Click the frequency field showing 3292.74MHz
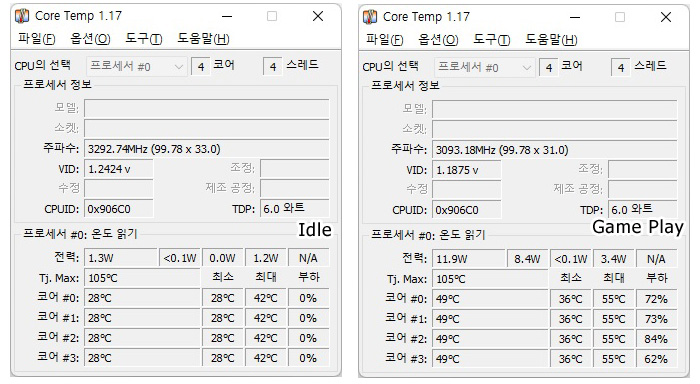 point(207,149)
